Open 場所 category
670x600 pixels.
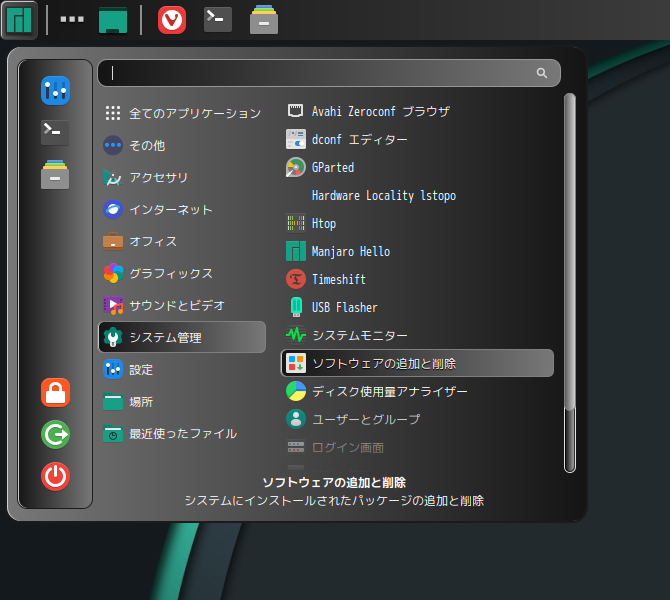[182, 402]
